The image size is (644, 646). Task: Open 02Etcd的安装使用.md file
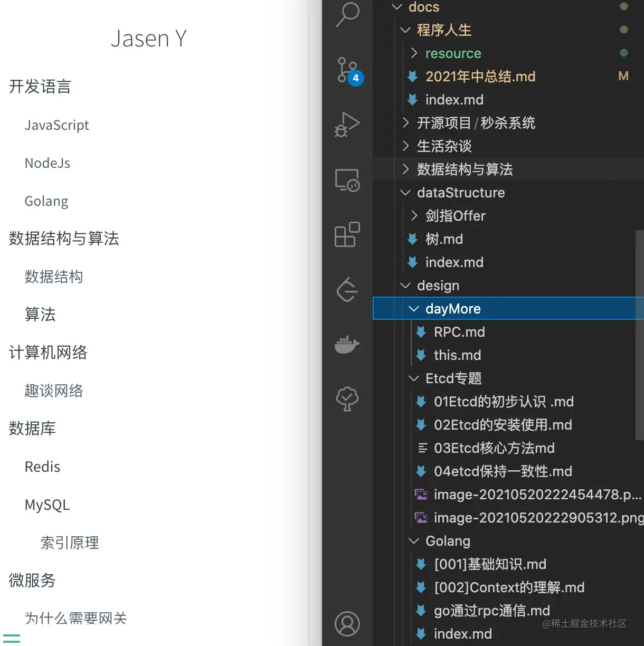pyautogui.click(x=503, y=425)
